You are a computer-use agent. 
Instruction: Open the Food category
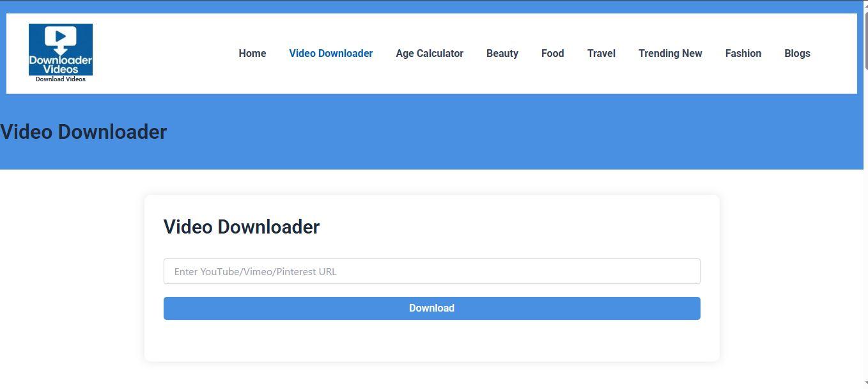pos(552,53)
